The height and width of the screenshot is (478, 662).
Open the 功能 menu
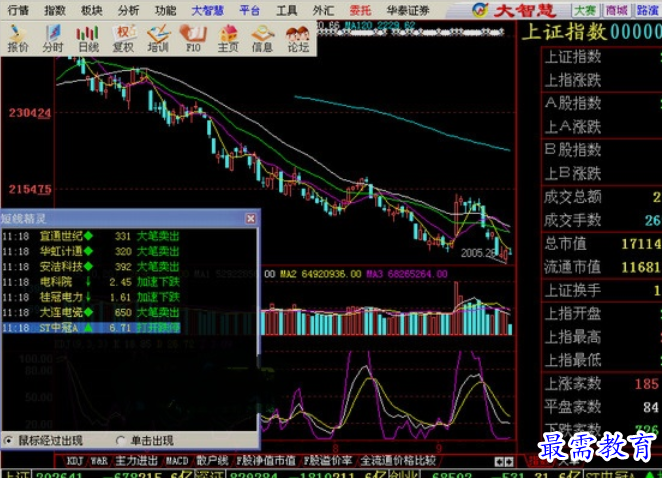coord(165,10)
